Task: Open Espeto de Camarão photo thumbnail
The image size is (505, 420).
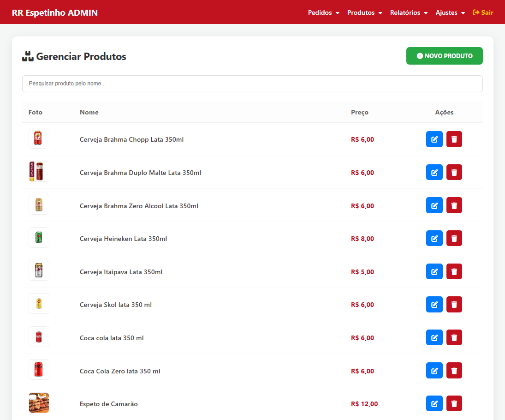Action: [x=39, y=403]
